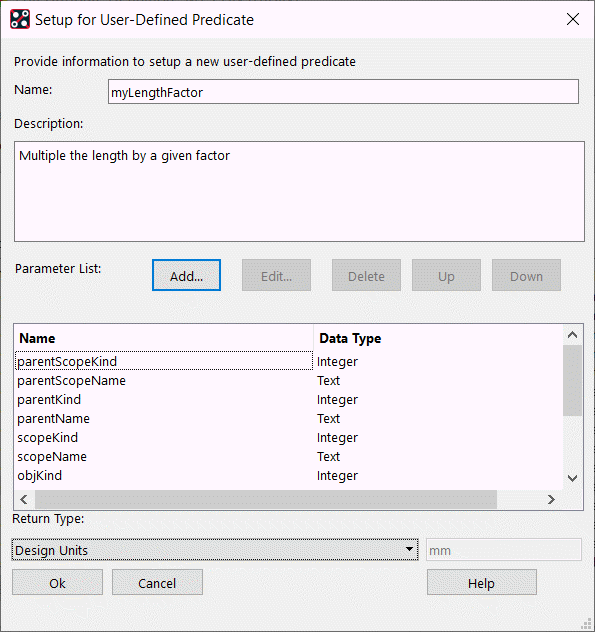Click the Up button for the parameter list
595x632 pixels.
click(446, 275)
